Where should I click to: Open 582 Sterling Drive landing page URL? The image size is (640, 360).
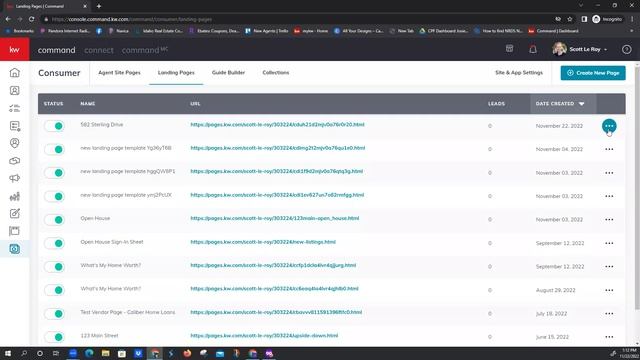tap(277, 124)
